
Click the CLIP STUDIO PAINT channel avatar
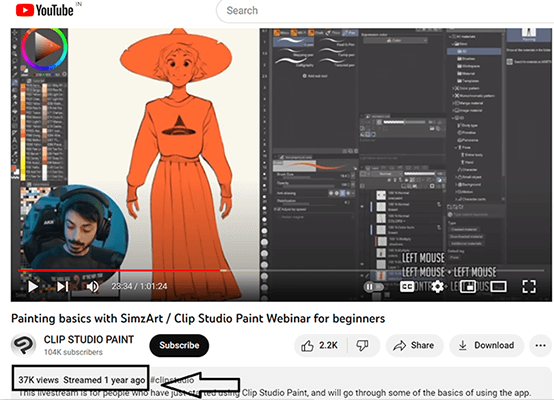tap(23, 345)
